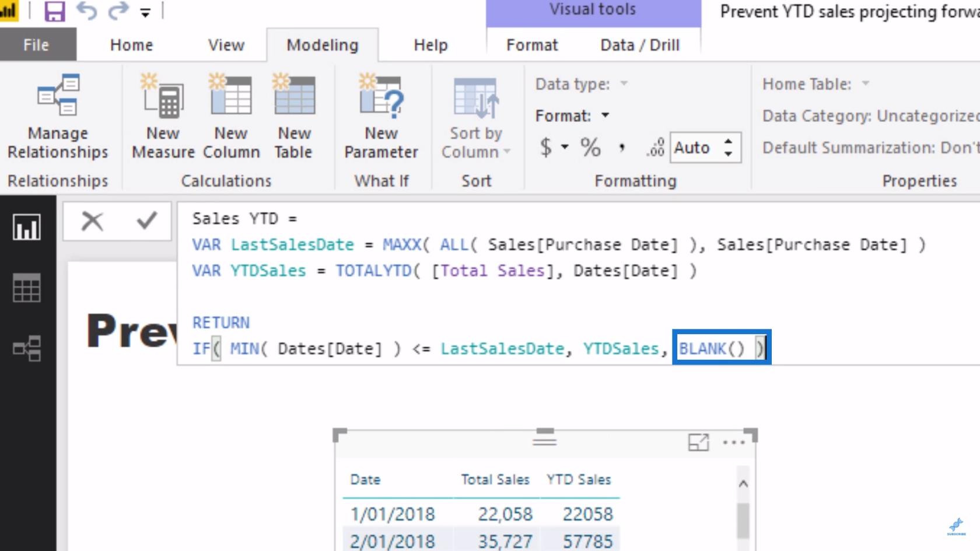The height and width of the screenshot is (551, 980).
Task: Click Manage Relationships
Action: (x=58, y=117)
